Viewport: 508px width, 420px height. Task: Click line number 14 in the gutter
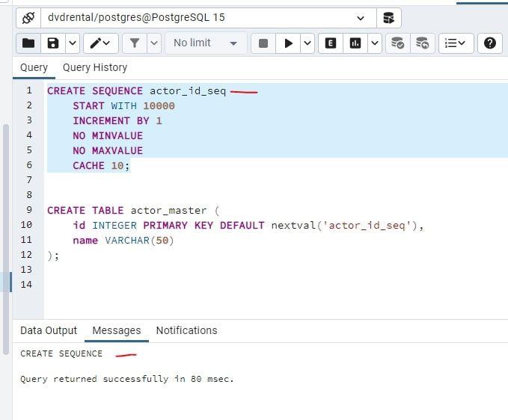(26, 285)
